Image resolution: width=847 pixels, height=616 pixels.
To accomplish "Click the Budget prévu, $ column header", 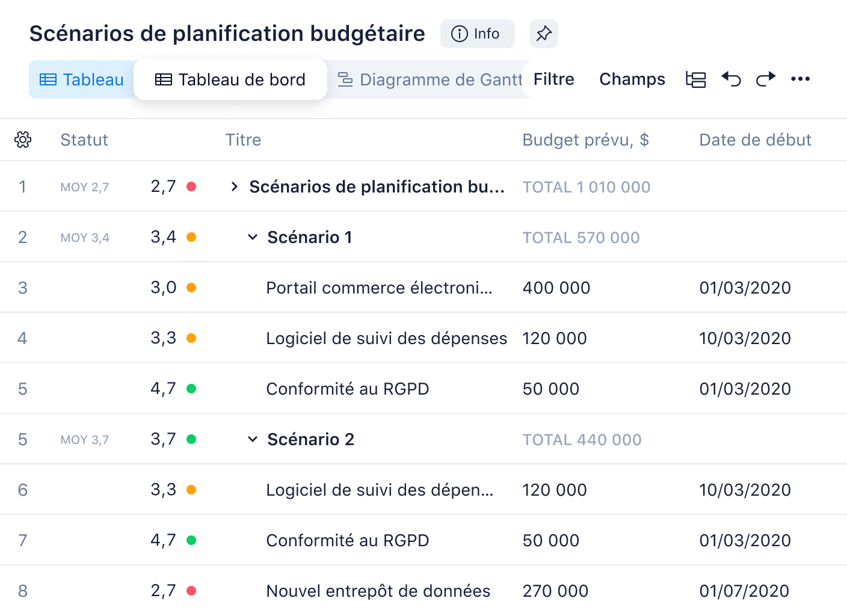I will pos(585,140).
